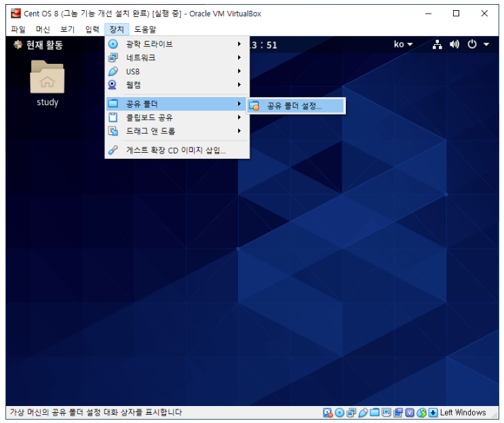Click 게스트 확장 CD 이미지 삽입
This screenshot has height=423, width=504.
(177, 150)
